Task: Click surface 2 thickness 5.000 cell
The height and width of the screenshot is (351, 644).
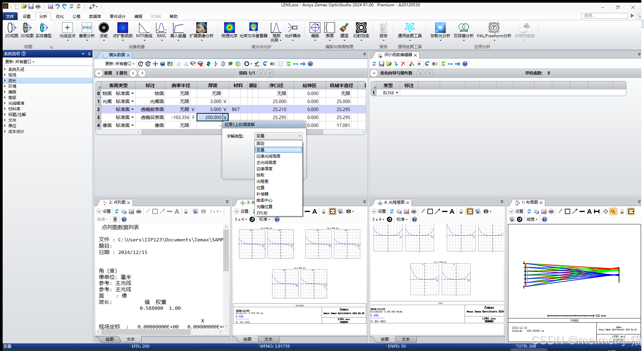Action: tap(210, 109)
